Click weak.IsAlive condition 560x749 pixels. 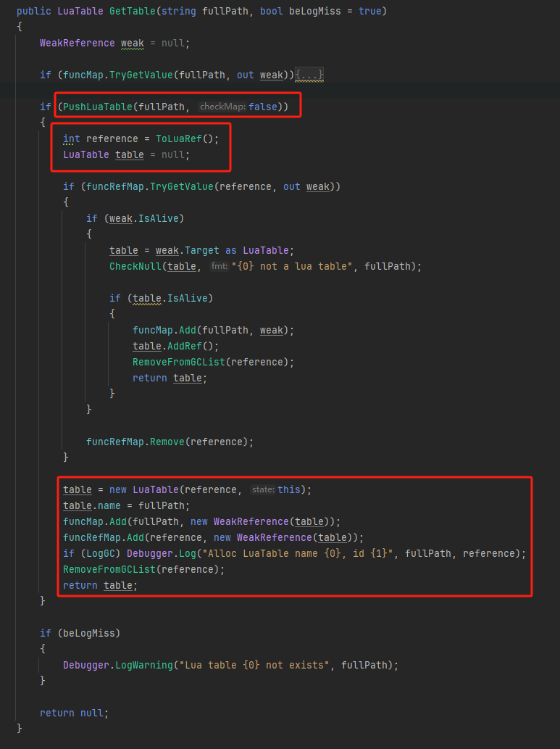point(143,218)
